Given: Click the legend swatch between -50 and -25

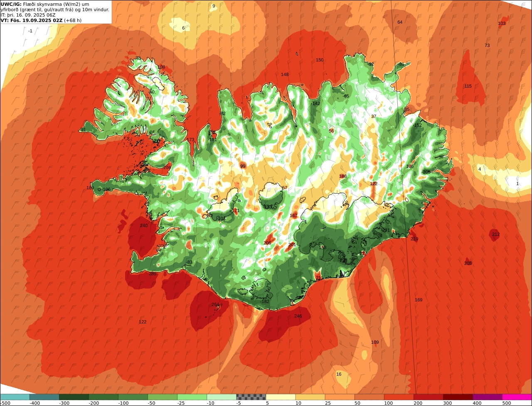Looking at the screenshot, I should tap(163, 397).
